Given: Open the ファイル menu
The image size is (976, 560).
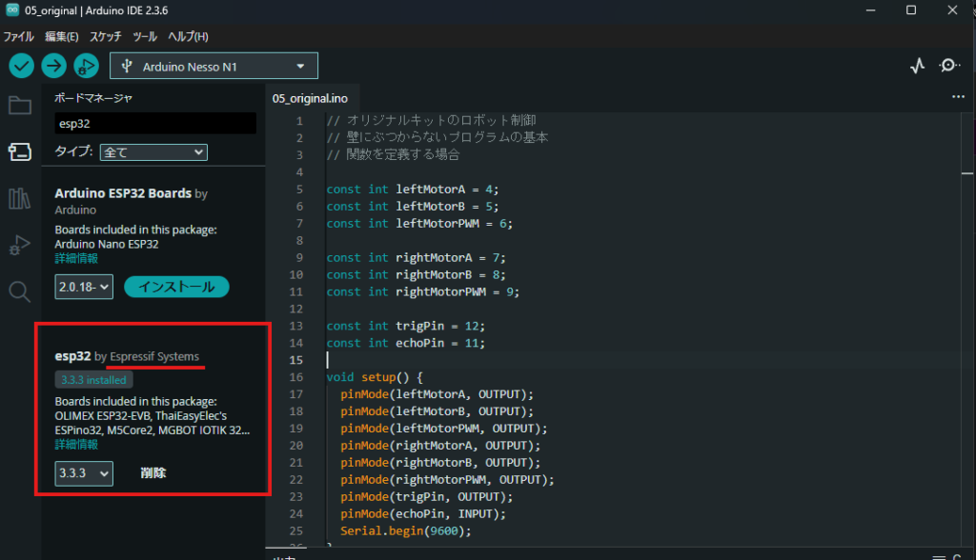Looking at the screenshot, I should pos(18,37).
